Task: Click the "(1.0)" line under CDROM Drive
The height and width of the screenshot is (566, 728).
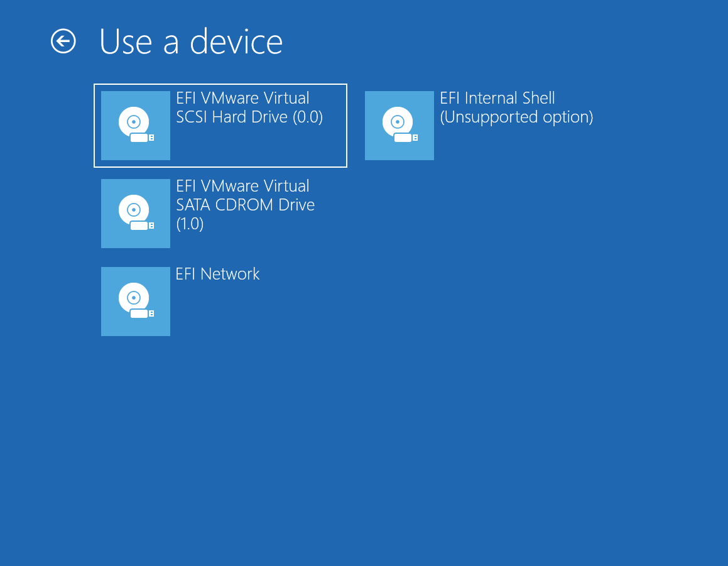Action: [190, 224]
